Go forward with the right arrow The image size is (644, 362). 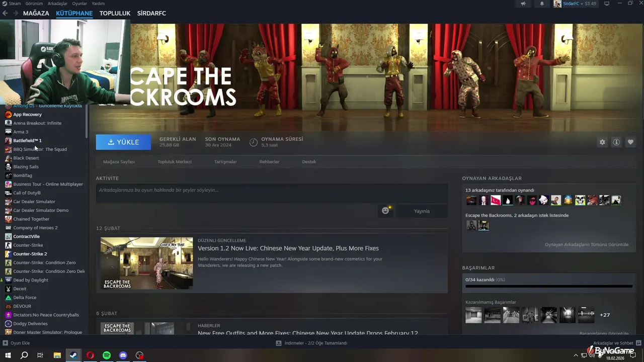16,13
